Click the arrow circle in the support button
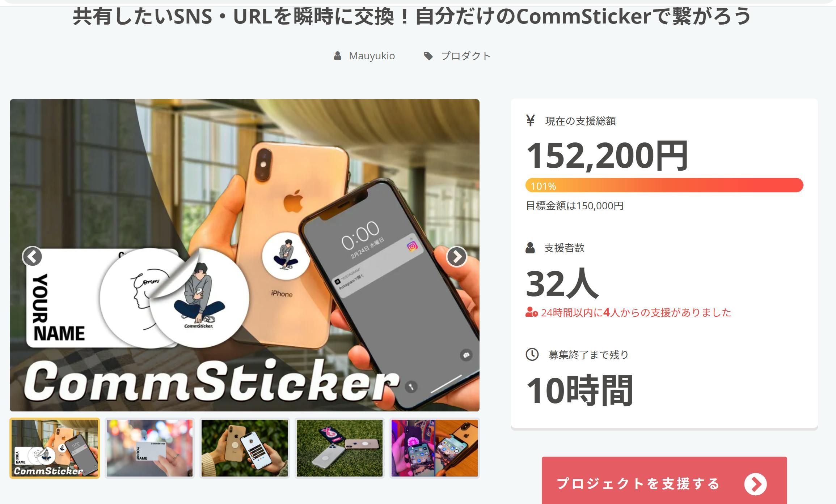This screenshot has height=504, width=836. click(755, 484)
